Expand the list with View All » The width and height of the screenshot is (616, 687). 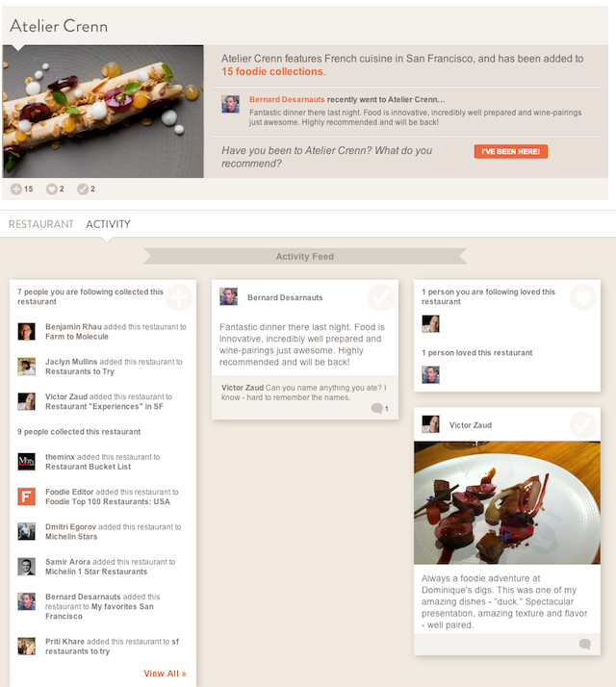tap(165, 674)
